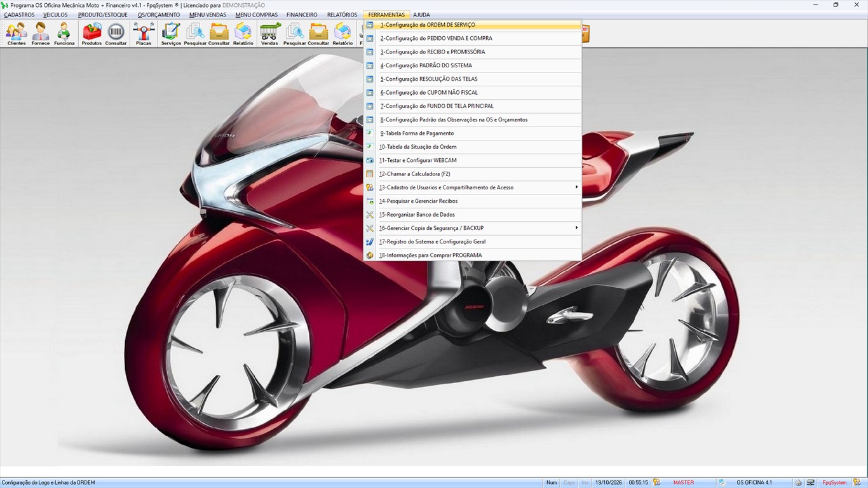Image resolution: width=868 pixels, height=488 pixels.
Task: Choose 9-Tabela Forma de Pagamento
Action: (473, 133)
